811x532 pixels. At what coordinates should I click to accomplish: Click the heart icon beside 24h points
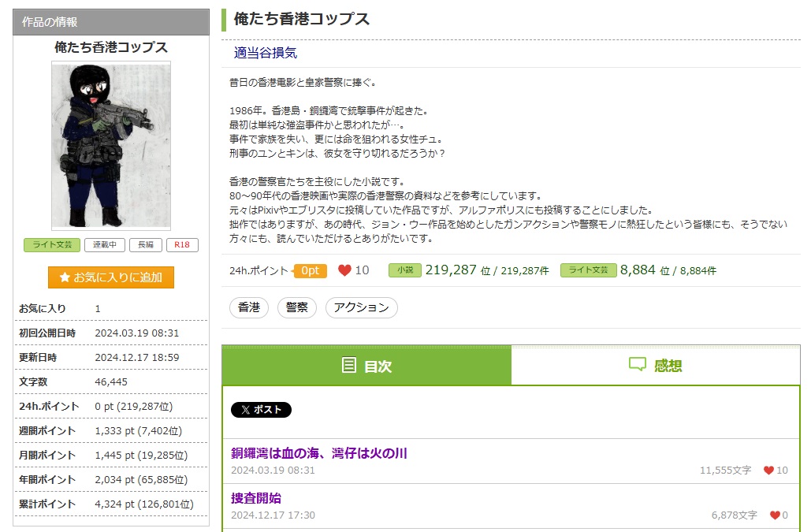click(x=344, y=270)
